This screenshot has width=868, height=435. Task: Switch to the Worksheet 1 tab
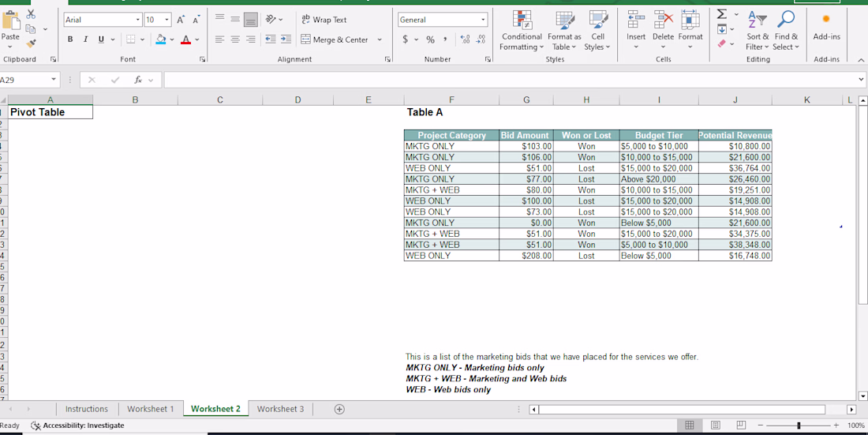pos(151,409)
